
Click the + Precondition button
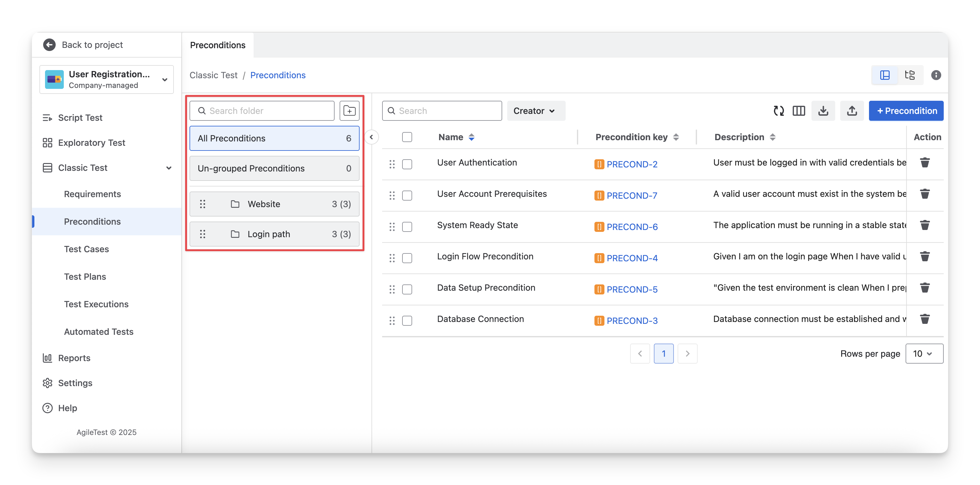pos(906,111)
